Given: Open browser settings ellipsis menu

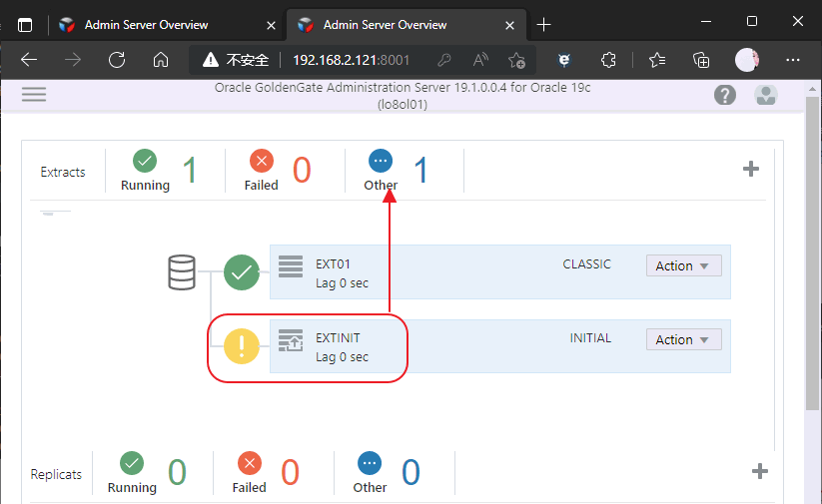Looking at the screenshot, I should (x=793, y=60).
